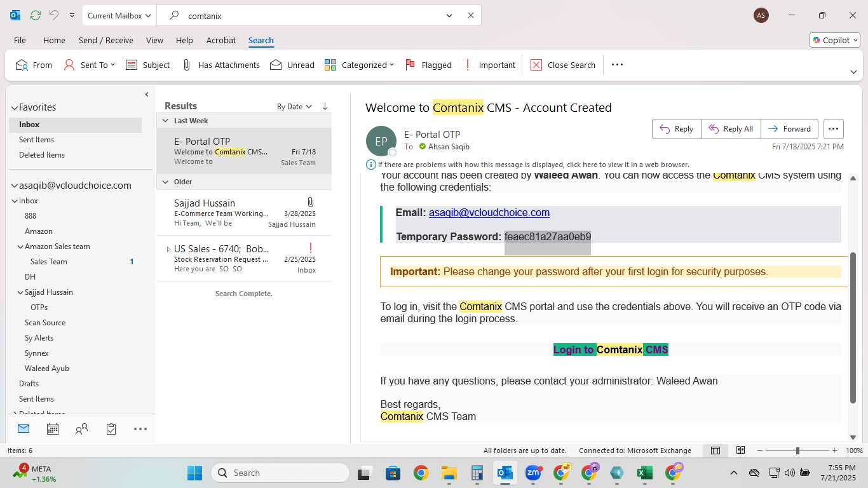Collapse the Older group
868x488 pixels.
coord(165,182)
